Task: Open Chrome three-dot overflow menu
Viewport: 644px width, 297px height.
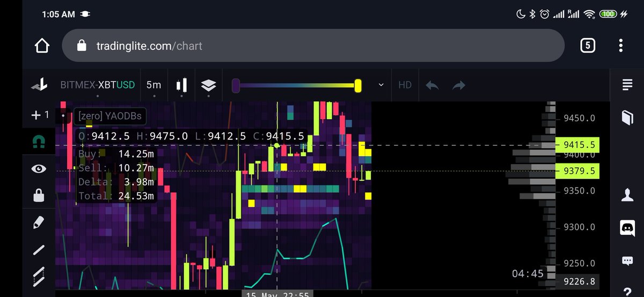Action: (621, 46)
